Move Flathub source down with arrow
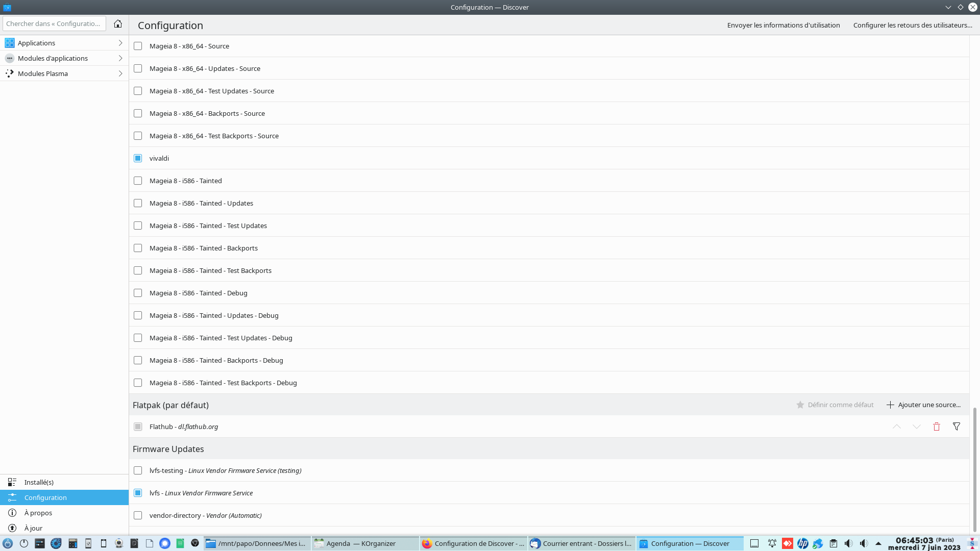980x551 pixels. [917, 427]
